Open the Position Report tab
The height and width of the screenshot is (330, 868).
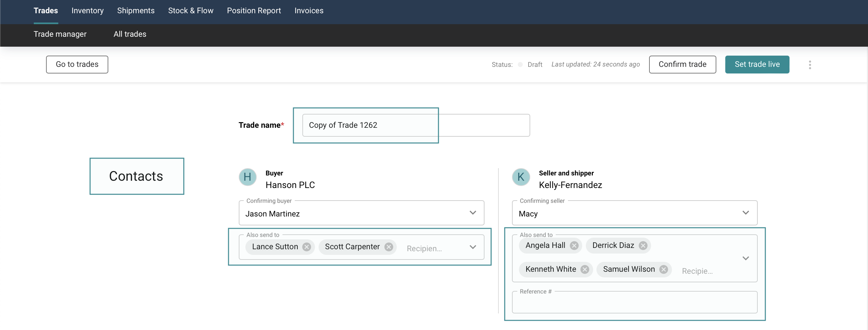click(254, 11)
